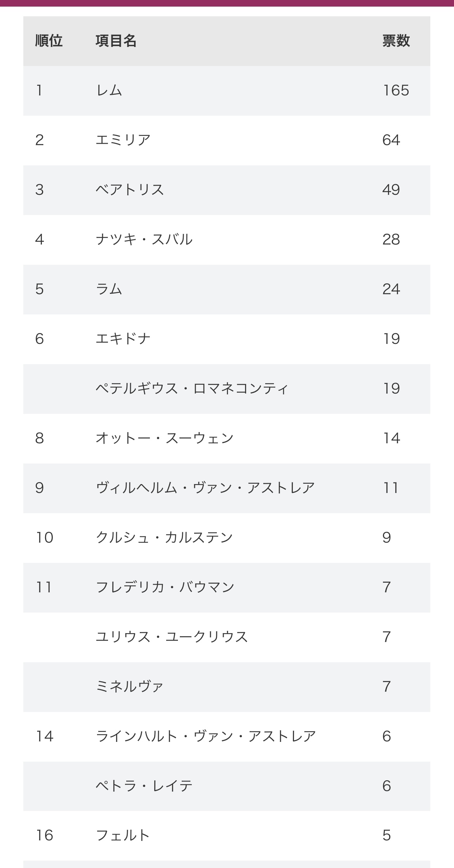Viewport: 454px width, 868px height.
Task: Click the クルシュ・カルステン row
Action: click(x=164, y=538)
